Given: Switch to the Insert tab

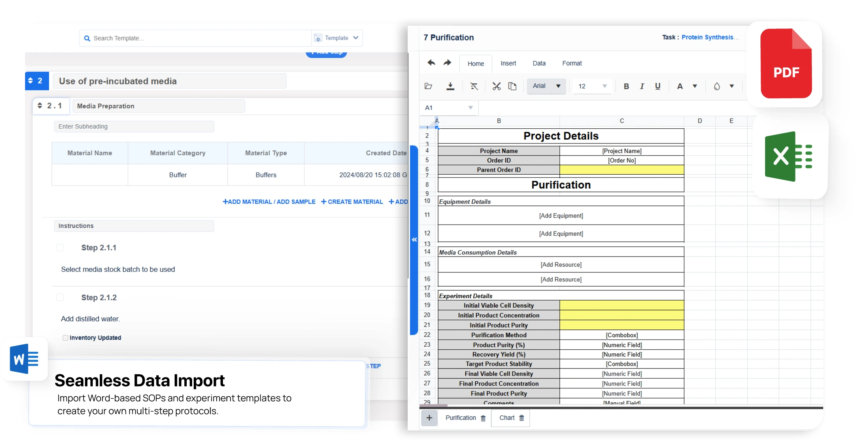Looking at the screenshot, I should coord(508,63).
